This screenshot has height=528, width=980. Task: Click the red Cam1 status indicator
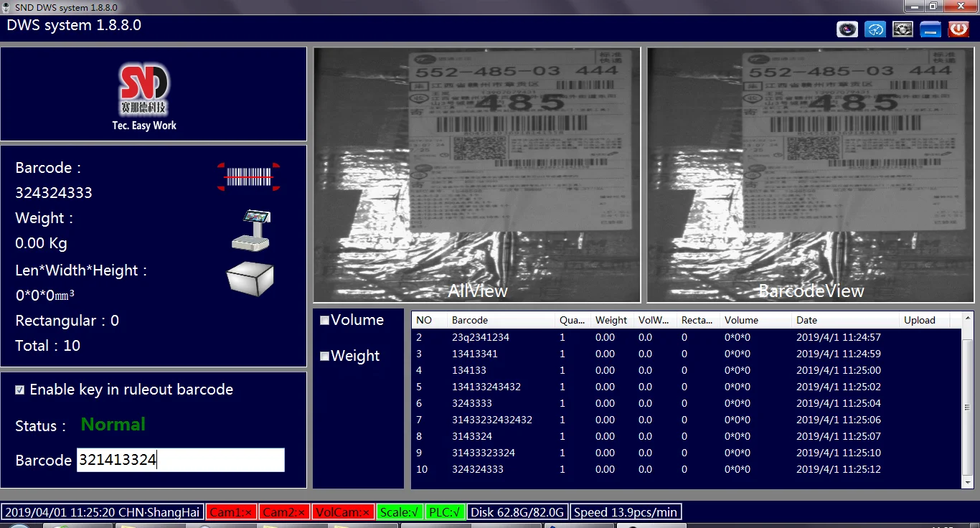click(231, 512)
